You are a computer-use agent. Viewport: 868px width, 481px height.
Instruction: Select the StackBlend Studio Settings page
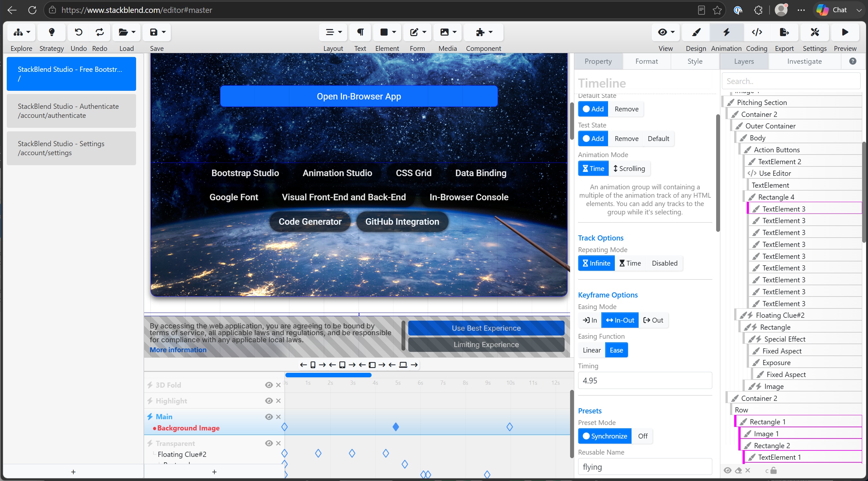tap(71, 148)
